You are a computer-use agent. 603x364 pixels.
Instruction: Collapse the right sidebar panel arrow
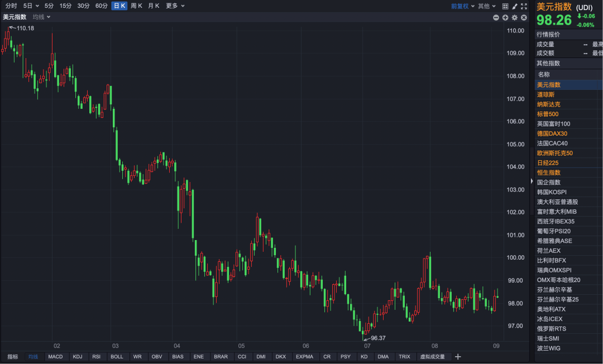[x=532, y=181]
